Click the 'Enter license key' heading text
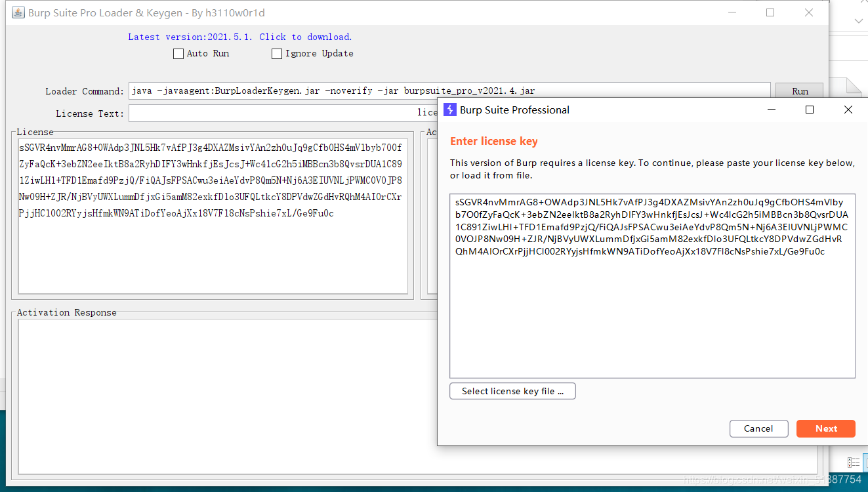868x492 pixels. point(494,141)
